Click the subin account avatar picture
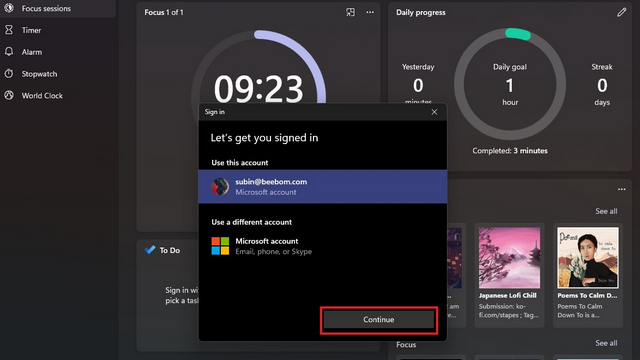Viewport: 640px width, 360px height. pos(220,187)
